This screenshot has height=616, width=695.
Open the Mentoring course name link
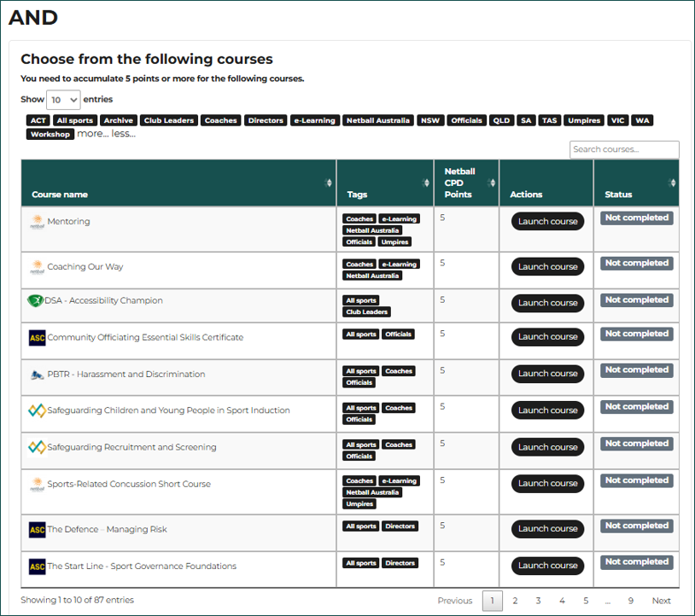pyautogui.click(x=68, y=222)
